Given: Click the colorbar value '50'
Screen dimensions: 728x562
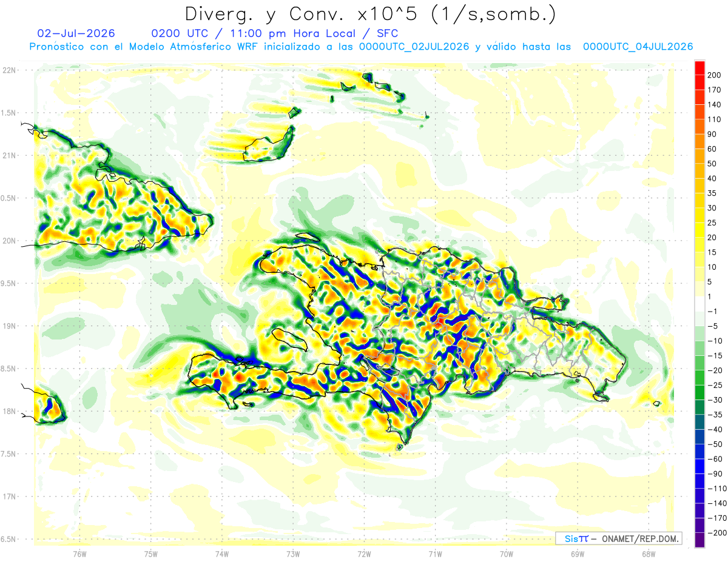Looking at the screenshot, I should (713, 164).
